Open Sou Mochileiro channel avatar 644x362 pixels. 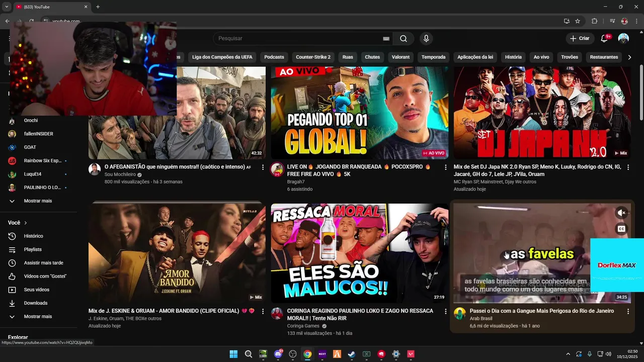(95, 169)
